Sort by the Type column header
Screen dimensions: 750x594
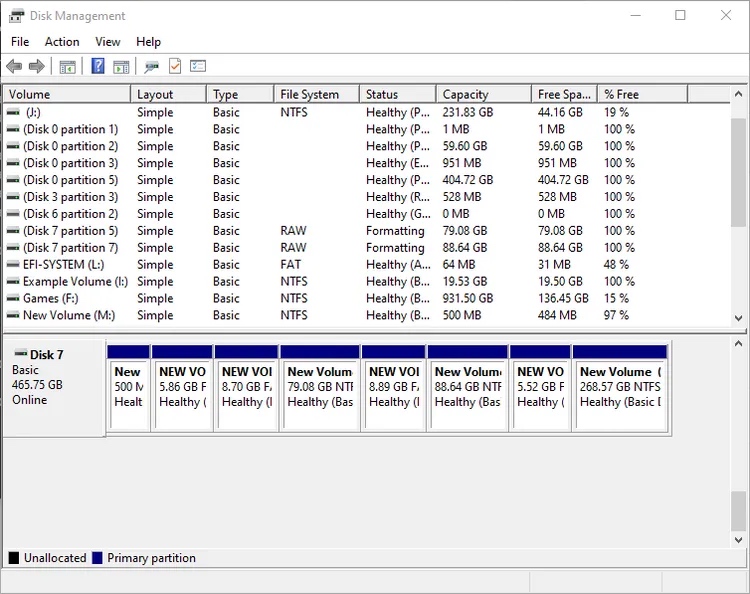(240, 94)
